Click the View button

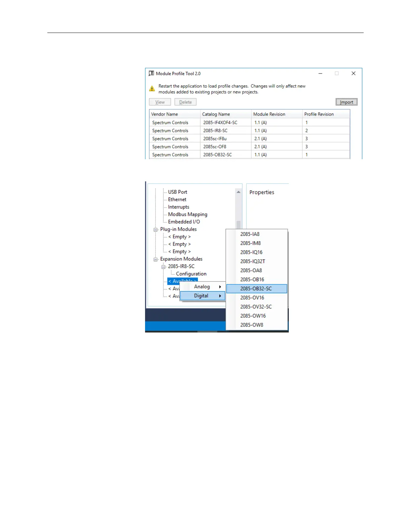[x=160, y=102]
